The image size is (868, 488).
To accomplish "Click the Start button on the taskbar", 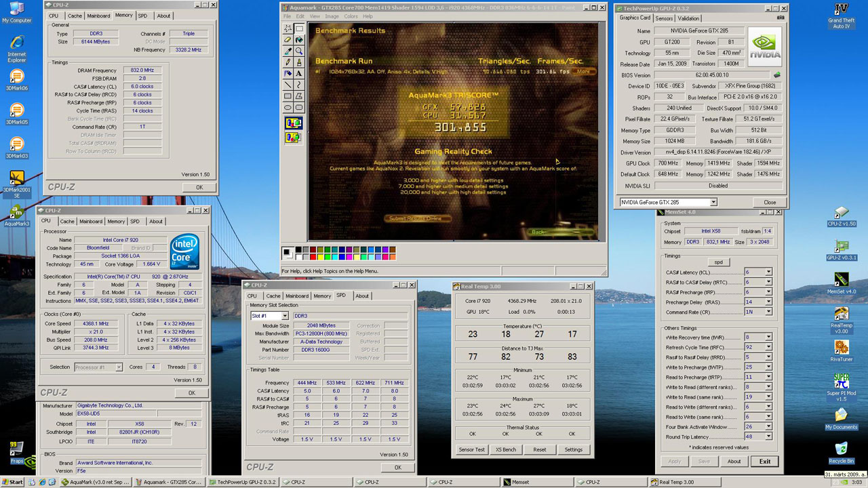I will tap(12, 482).
